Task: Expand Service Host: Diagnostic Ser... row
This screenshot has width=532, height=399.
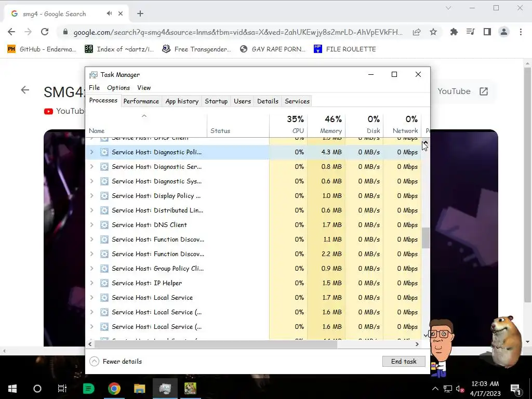Action: tap(91, 167)
